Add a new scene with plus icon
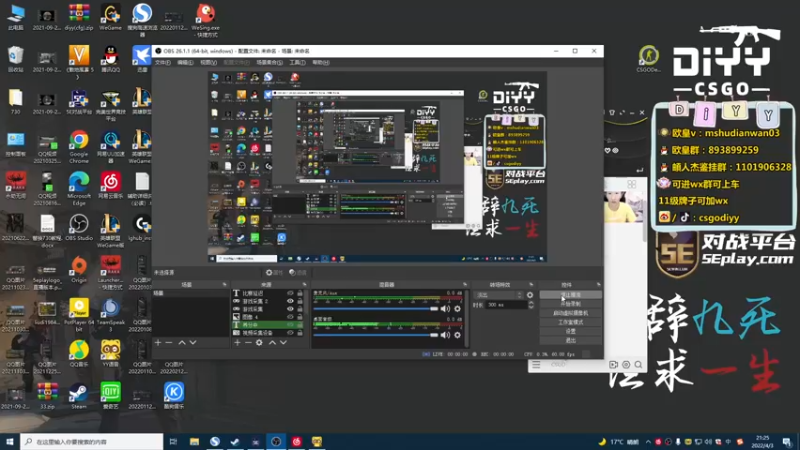Image resolution: width=800 pixels, height=450 pixels. click(x=158, y=343)
